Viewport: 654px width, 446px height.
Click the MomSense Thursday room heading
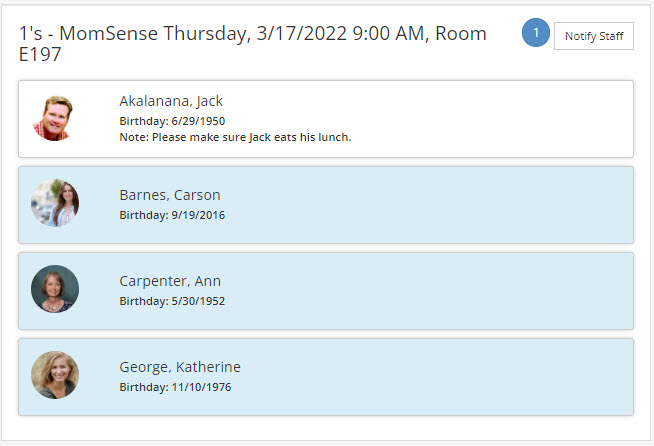(253, 43)
